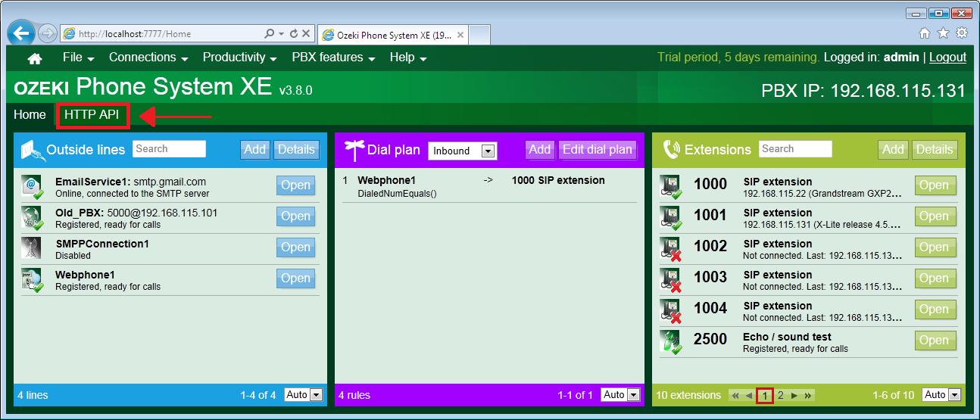Viewport: 980px width, 420px height.
Task: Click Edit dial plan button
Action: [x=598, y=149]
